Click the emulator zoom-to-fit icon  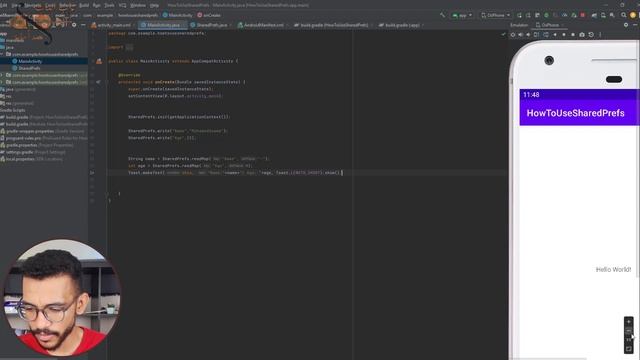coord(629,349)
